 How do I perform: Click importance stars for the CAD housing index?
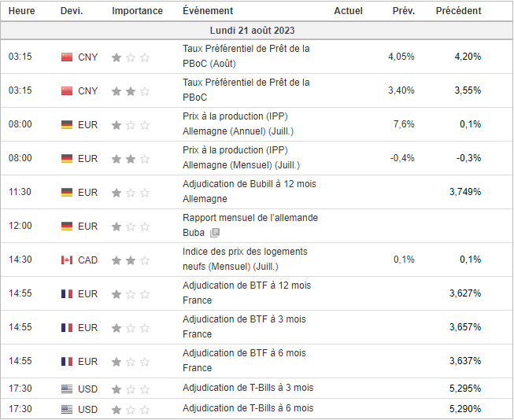[130, 260]
